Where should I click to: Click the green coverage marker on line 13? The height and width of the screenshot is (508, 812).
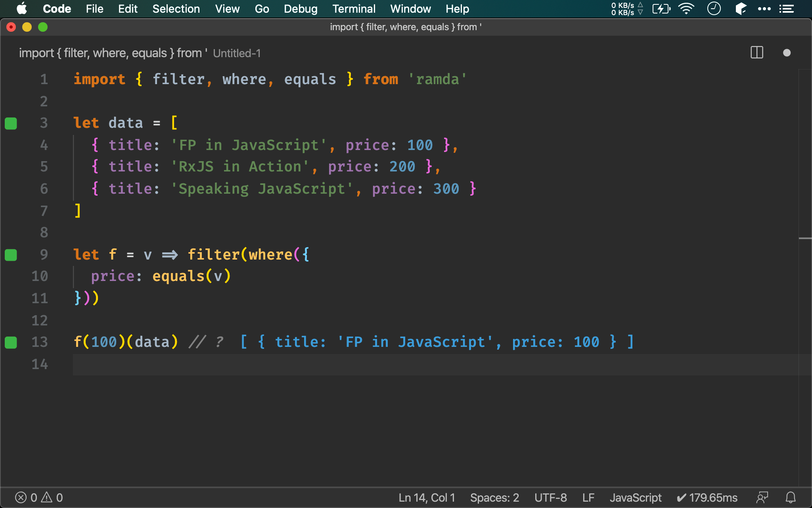coord(11,343)
